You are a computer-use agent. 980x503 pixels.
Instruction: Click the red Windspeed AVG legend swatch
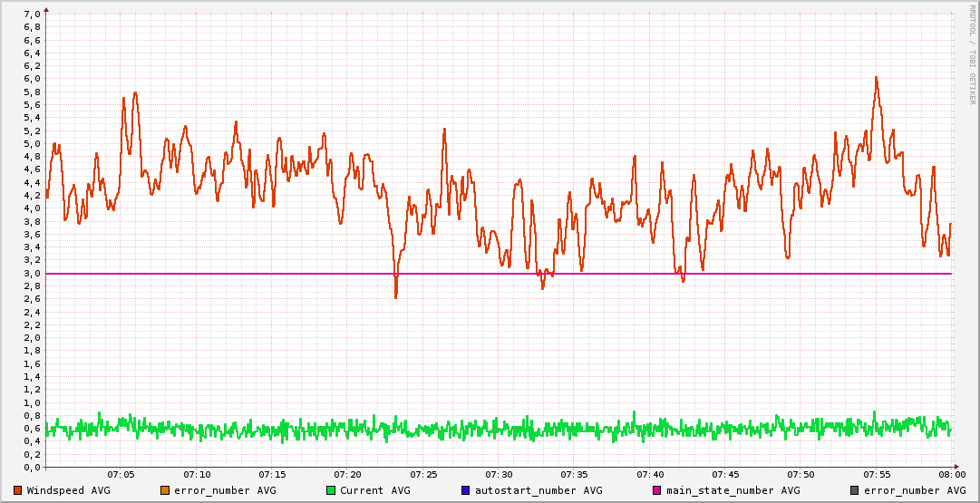click(18, 490)
